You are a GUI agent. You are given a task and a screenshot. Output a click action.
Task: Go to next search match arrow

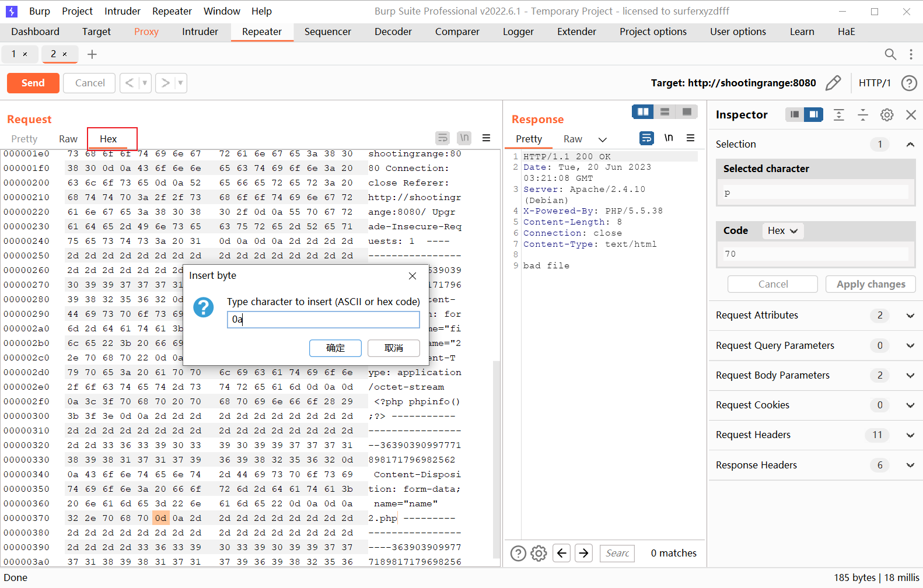pos(584,553)
